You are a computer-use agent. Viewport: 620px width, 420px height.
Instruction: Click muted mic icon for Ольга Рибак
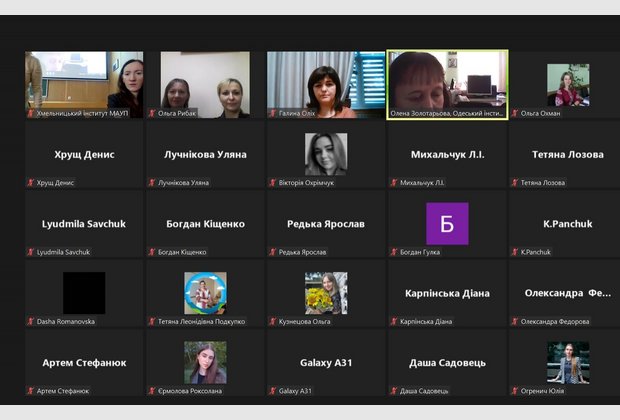tap(152, 113)
